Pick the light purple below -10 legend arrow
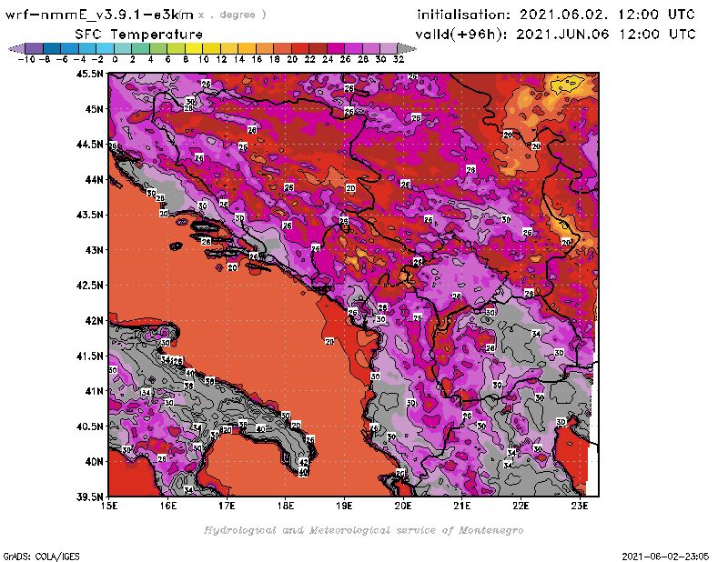Screen dimensions: 728x562 (x=16, y=48)
